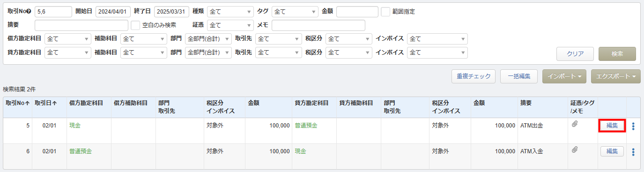The width and height of the screenshot is (644, 172).
Task: Click the 重複チェック button
Action: [474, 76]
